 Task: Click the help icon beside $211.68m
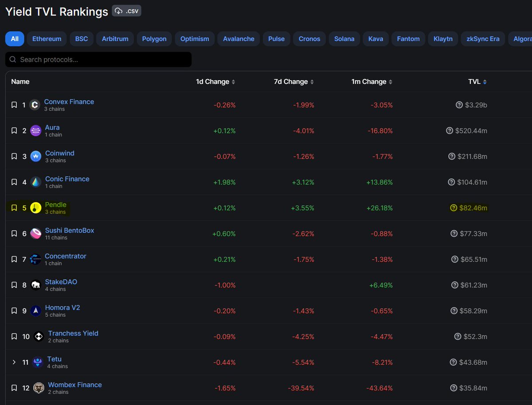(452, 157)
